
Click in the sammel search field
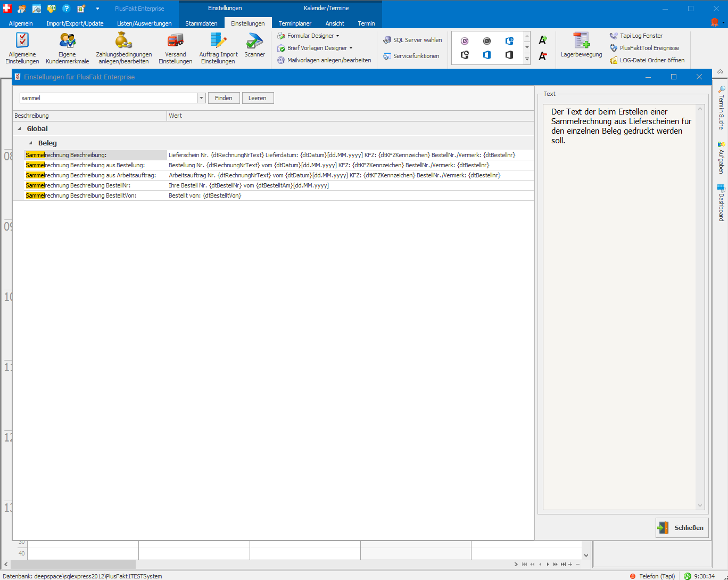click(x=109, y=98)
